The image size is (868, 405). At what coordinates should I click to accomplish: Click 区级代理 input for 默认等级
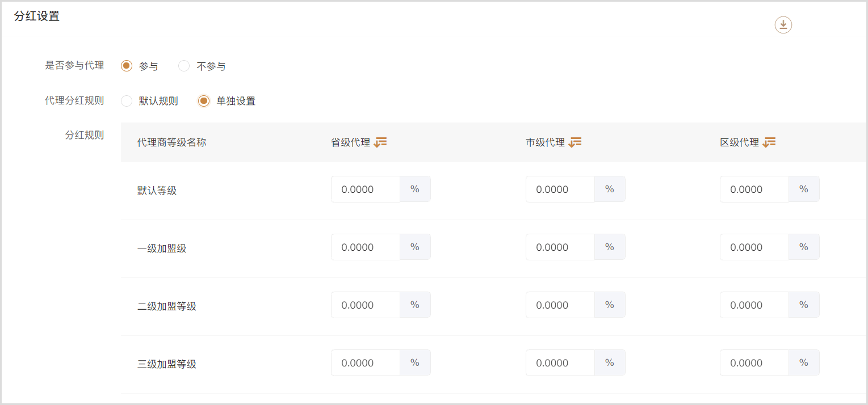coord(754,189)
